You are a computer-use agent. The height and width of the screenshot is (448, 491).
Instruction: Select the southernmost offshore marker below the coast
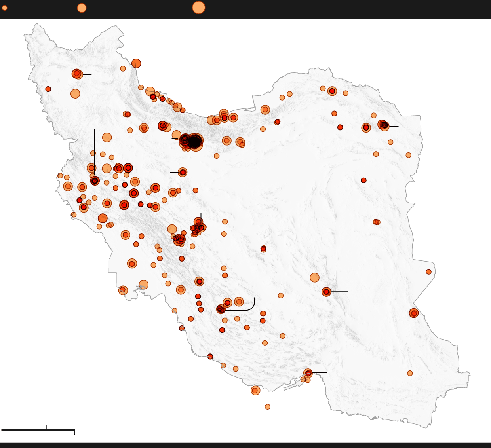[x=268, y=407]
